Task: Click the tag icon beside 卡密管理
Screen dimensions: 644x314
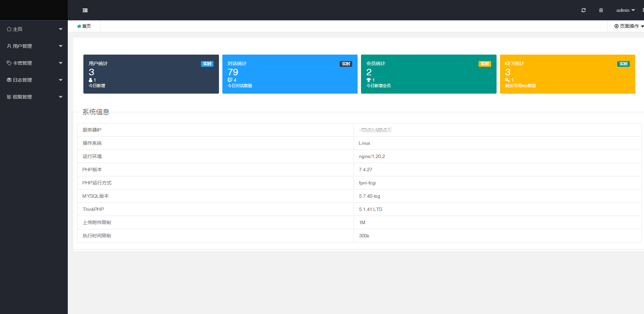Action: 9,63
